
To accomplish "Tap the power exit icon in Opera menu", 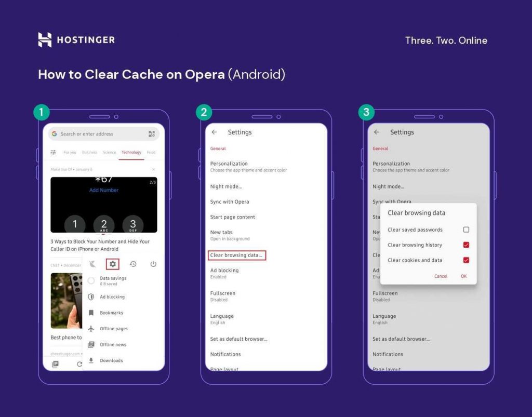I will 153,264.
